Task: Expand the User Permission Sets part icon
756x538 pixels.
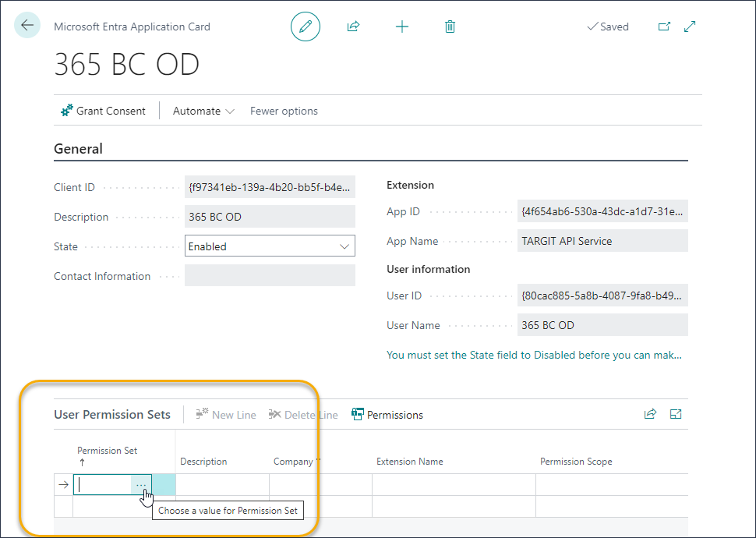Action: [x=676, y=414]
